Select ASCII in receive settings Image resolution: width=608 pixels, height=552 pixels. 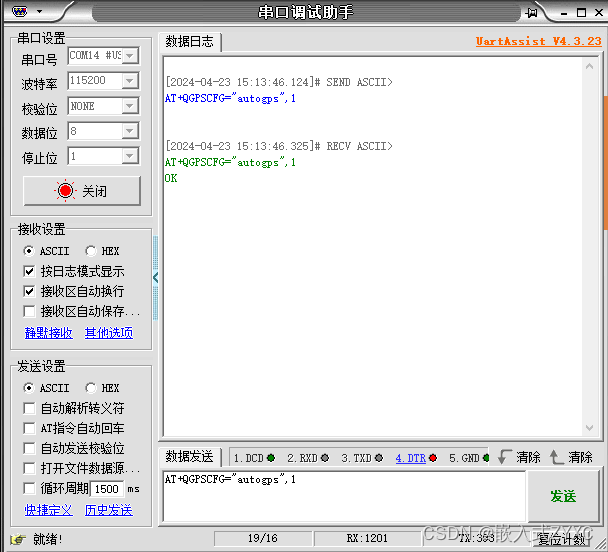[x=46, y=251]
